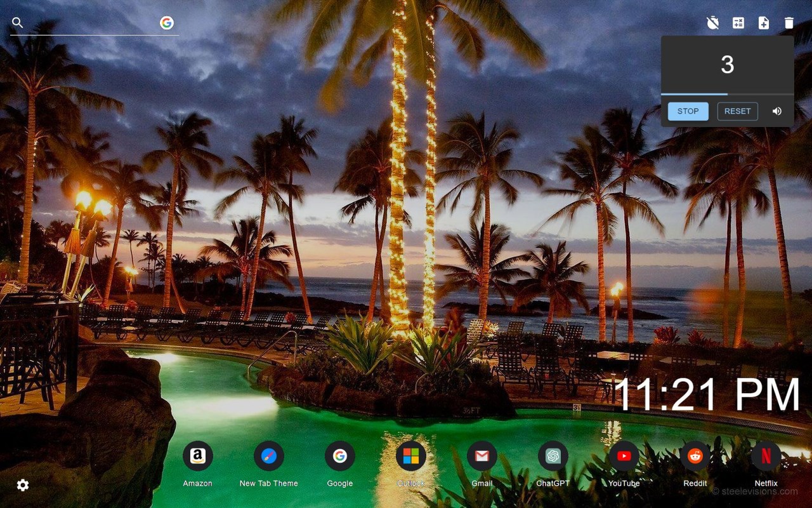Open the Outlook shortcut
Image resolution: width=812 pixels, height=508 pixels.
point(411,456)
